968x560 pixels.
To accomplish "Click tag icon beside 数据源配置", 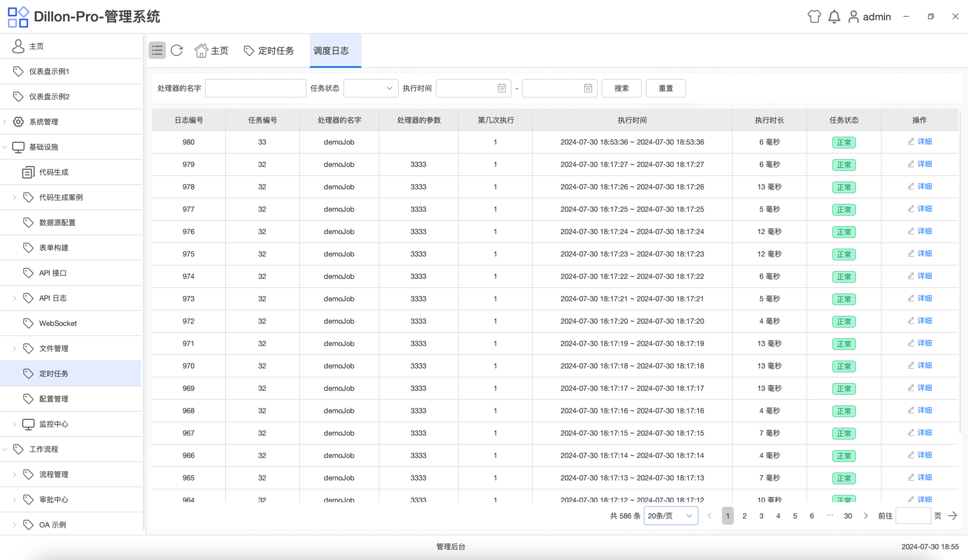I will pyautogui.click(x=28, y=222).
